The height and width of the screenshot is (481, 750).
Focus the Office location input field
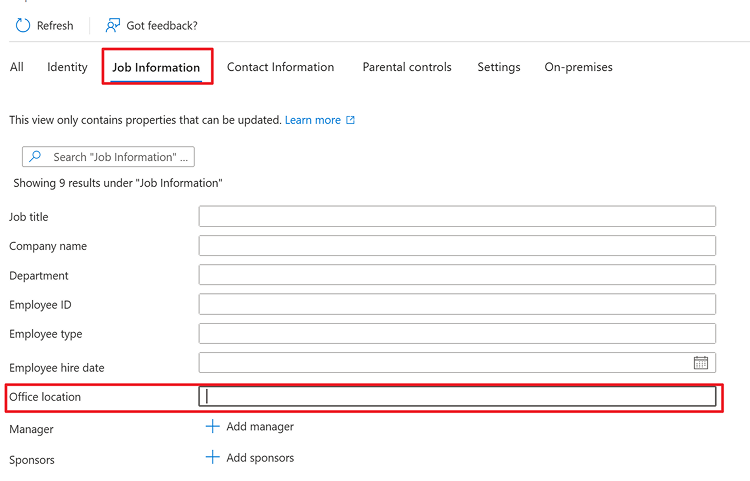[457, 397]
